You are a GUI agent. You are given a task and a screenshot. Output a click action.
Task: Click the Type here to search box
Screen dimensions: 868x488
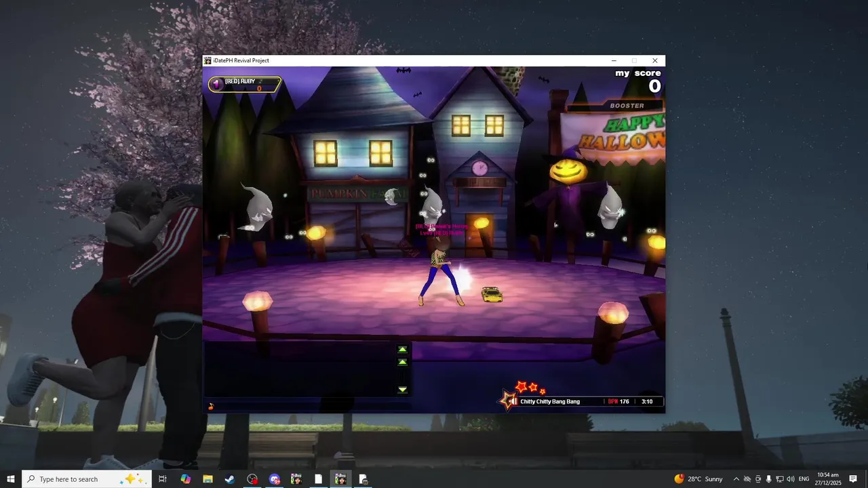click(x=87, y=479)
